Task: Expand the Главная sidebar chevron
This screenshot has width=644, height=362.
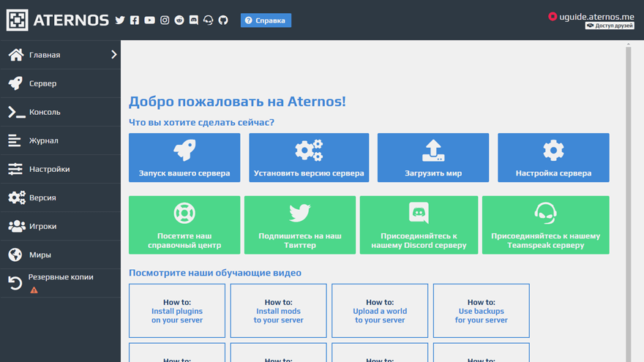Action: [x=113, y=55]
